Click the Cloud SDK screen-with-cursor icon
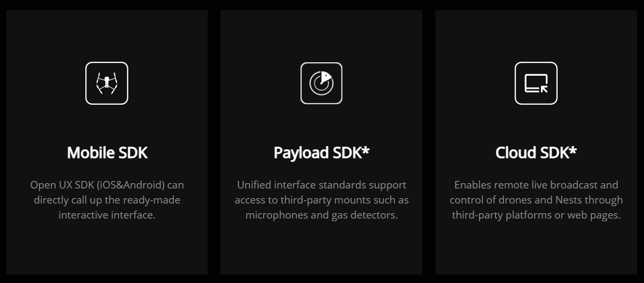Viewport: 644px width, 283px height. pyautogui.click(x=536, y=83)
